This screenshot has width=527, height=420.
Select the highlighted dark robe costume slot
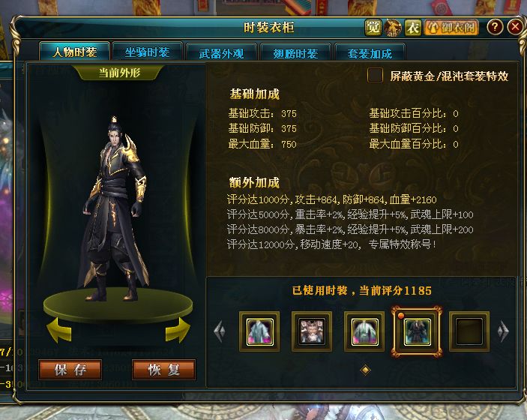coord(417,331)
